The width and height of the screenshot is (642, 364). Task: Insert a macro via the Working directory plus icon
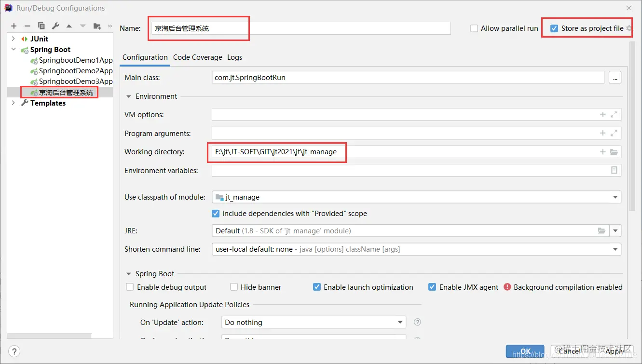(602, 152)
